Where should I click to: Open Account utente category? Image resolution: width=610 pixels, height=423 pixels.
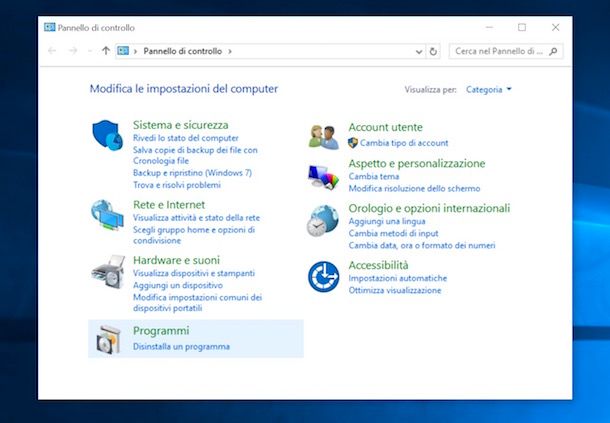click(385, 127)
